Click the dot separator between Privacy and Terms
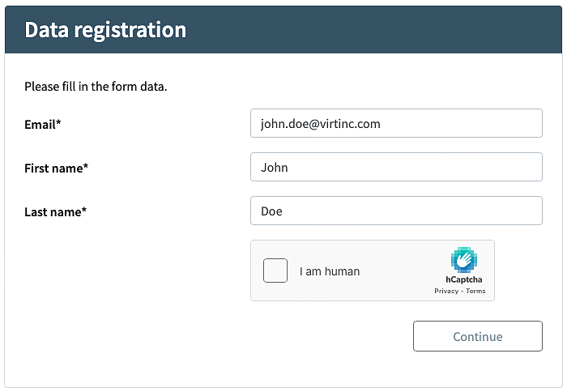This screenshot has height=392, width=567. point(462,291)
